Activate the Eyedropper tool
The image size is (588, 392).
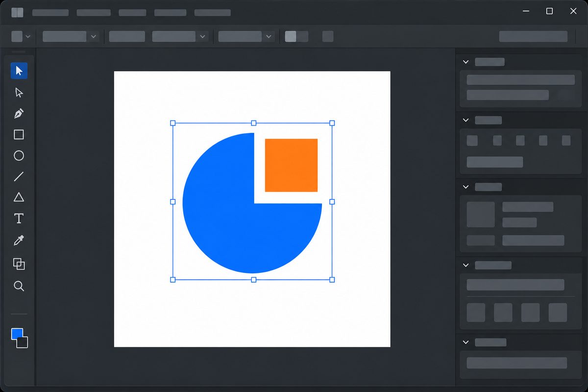19,241
